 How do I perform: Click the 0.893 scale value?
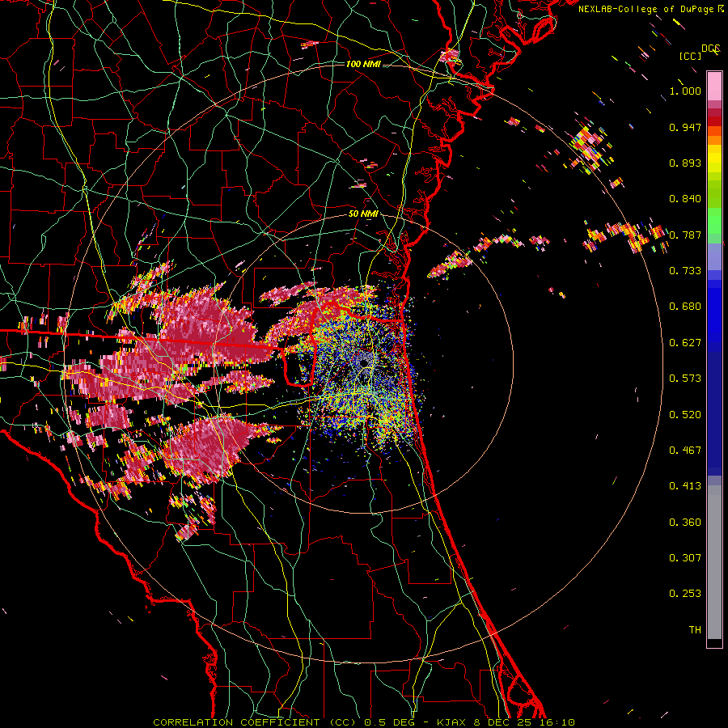[685, 163]
